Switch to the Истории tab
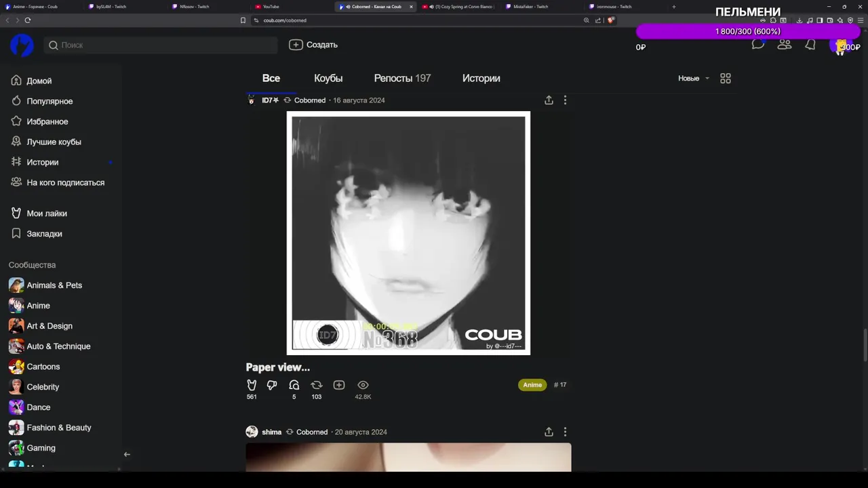 click(481, 78)
